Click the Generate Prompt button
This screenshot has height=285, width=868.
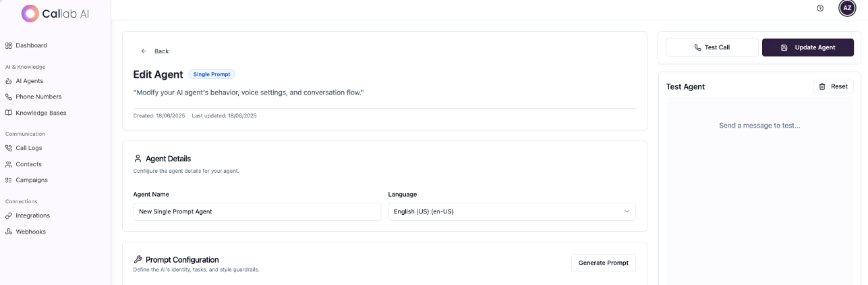click(x=603, y=263)
